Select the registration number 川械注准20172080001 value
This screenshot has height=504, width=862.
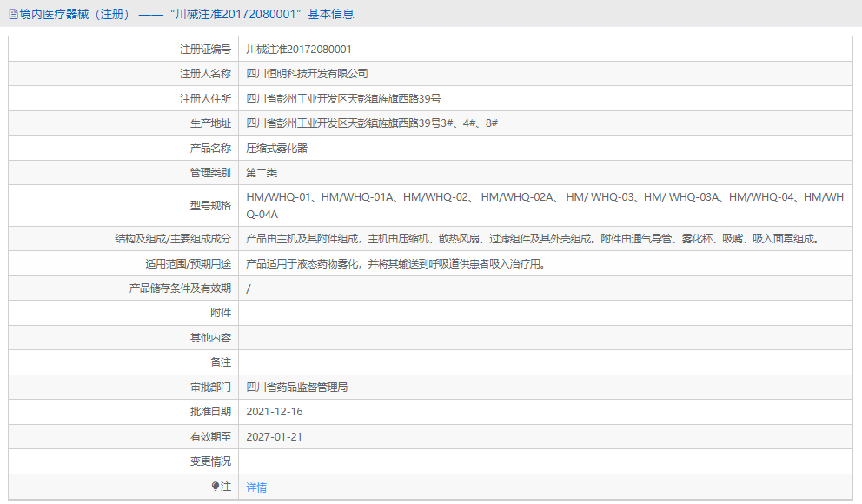pos(299,50)
